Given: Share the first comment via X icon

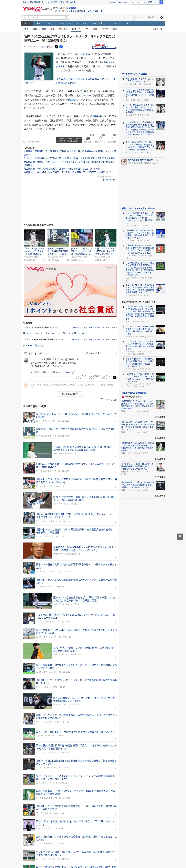Looking at the screenshot, I should pyautogui.click(x=114, y=377).
